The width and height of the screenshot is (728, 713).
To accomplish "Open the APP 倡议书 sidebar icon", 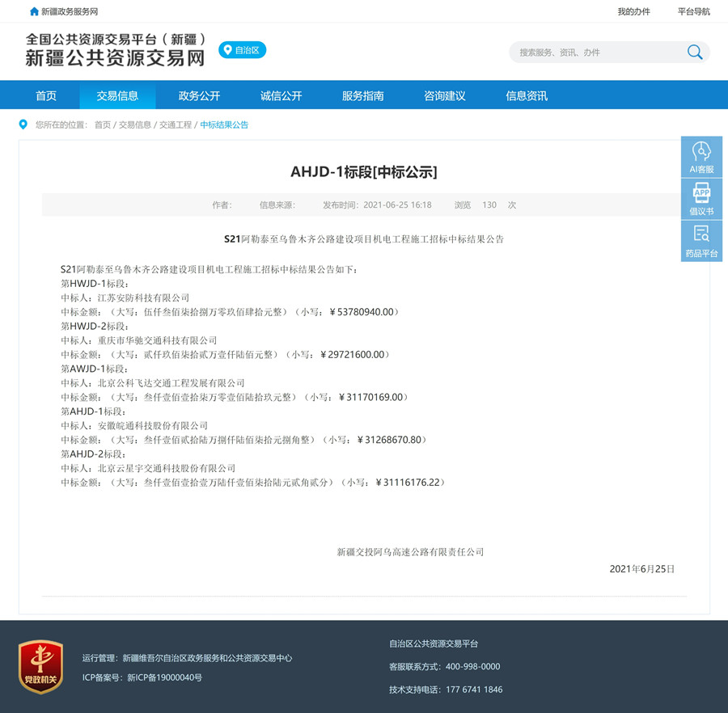I will pos(701,199).
